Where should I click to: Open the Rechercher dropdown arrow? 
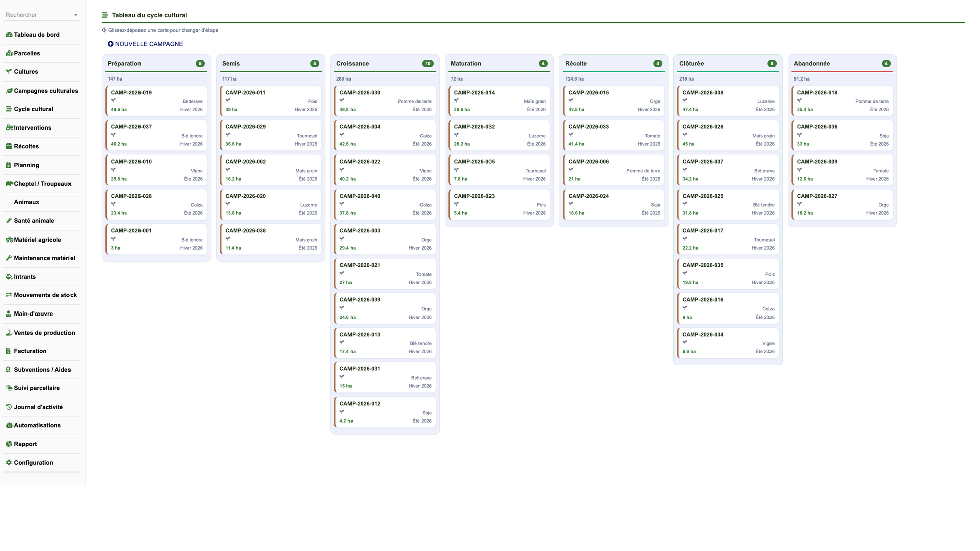coord(76,15)
